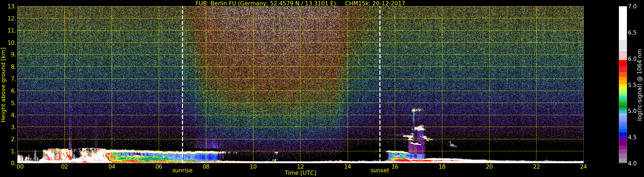Click the 'sunrise' label below the time axis
This screenshot has height=177, width=644.
[x=182, y=171]
